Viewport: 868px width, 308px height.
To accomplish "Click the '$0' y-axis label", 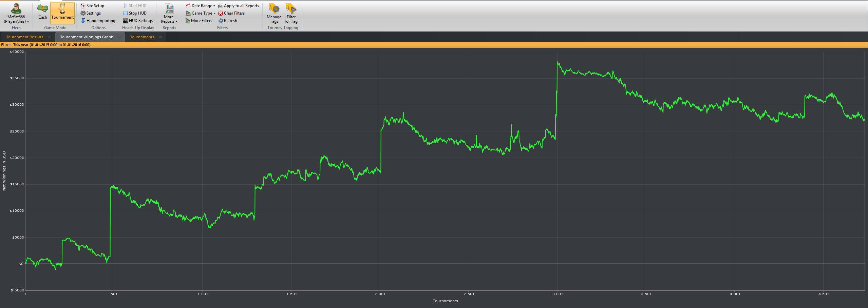I will pyautogui.click(x=21, y=264).
